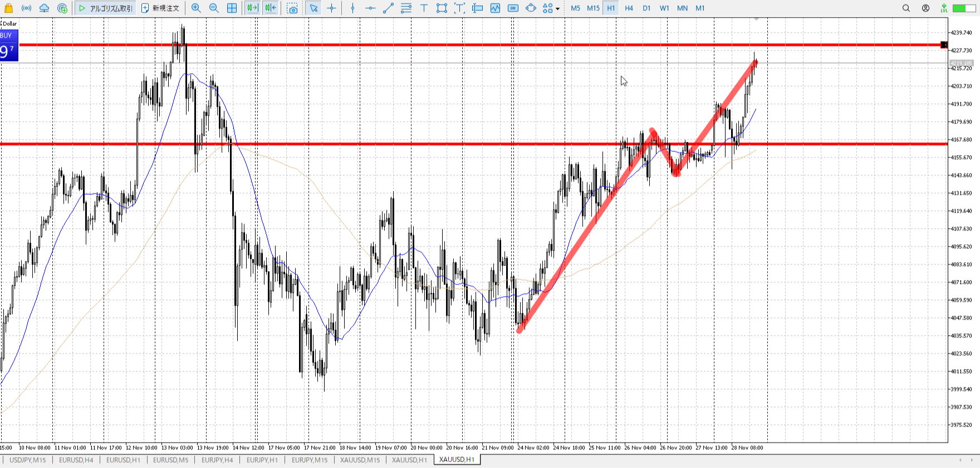Select the trendline drawing tool

[x=388, y=8]
